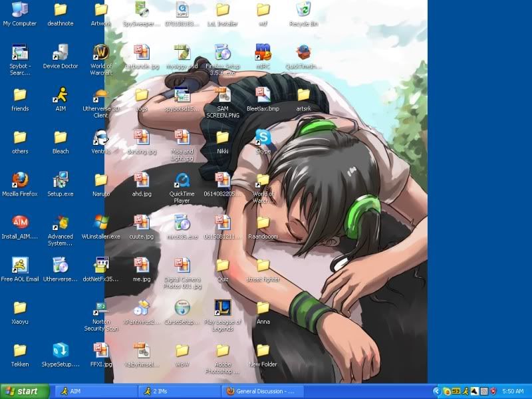This screenshot has height=399, width=532.
Task: Open the artsrk folder
Action: tap(303, 99)
